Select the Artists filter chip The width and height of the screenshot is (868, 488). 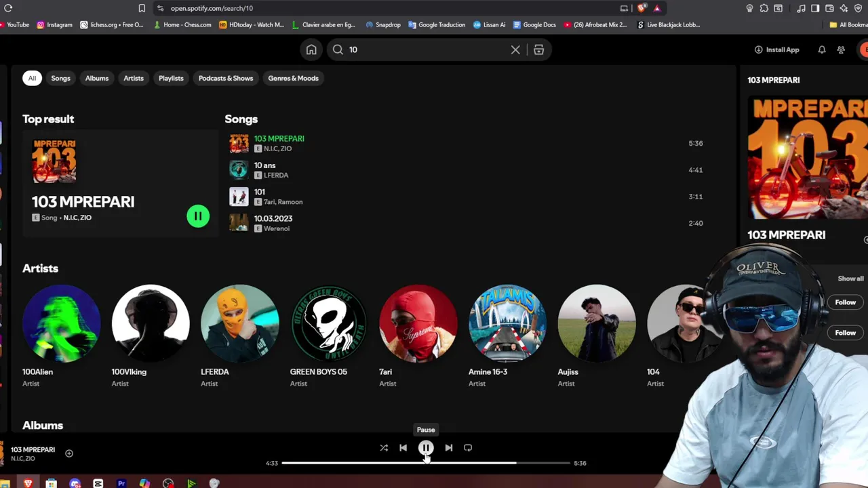tap(134, 78)
